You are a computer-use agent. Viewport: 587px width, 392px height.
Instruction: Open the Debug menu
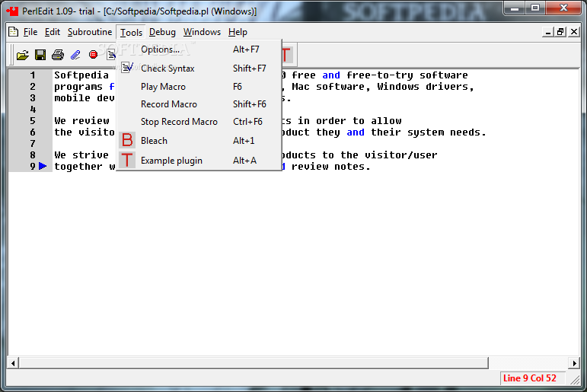(162, 32)
